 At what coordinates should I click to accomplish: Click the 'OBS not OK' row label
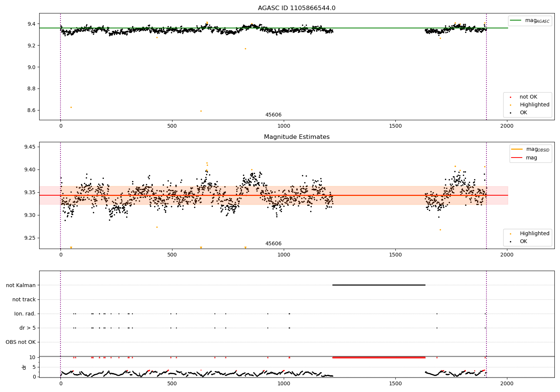21,342
